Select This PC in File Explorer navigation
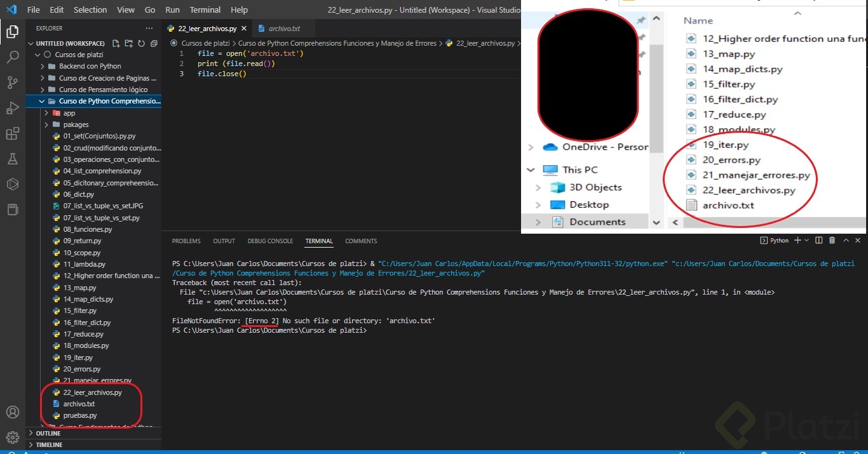The width and height of the screenshot is (868, 454). (580, 170)
